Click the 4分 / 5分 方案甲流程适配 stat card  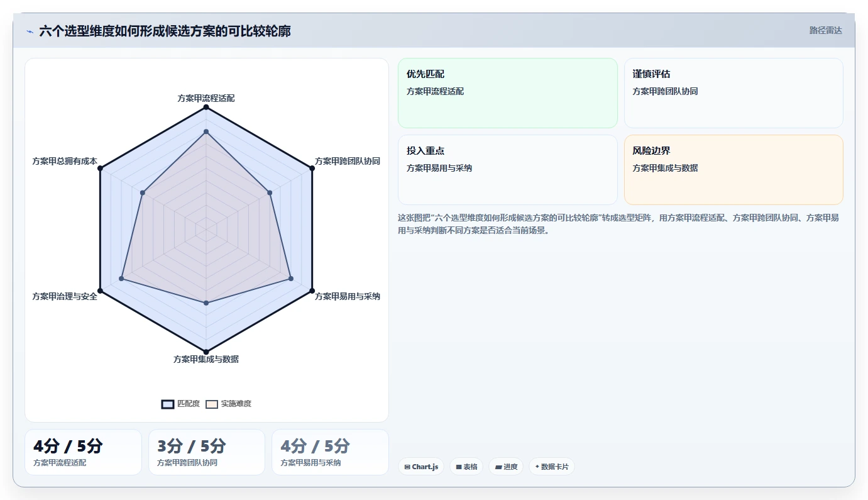click(x=83, y=452)
